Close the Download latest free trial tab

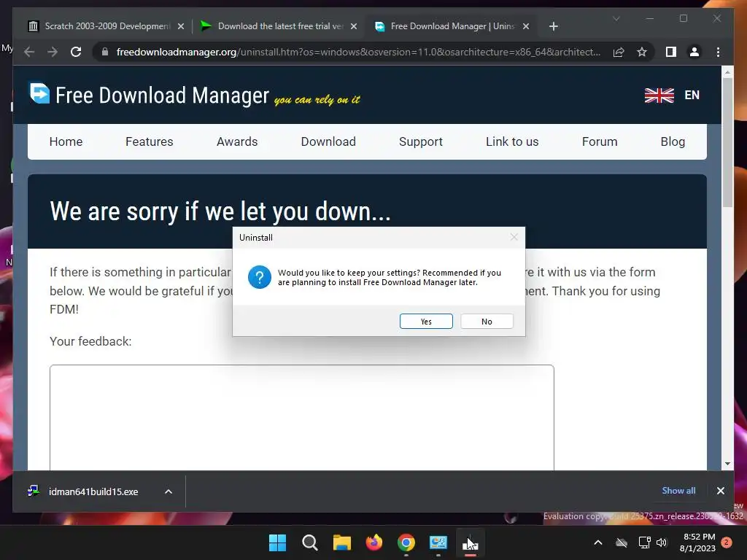click(x=354, y=27)
